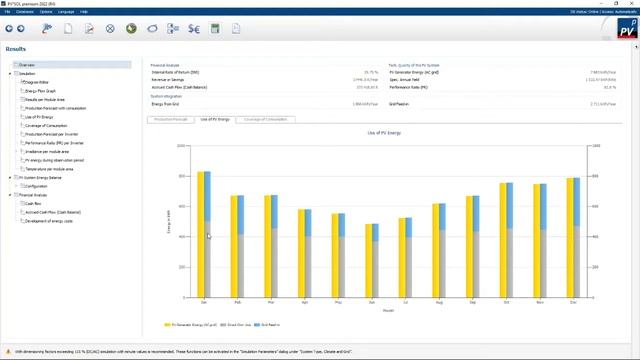Click the Spec. Annual Yield row

pyautogui.click(x=502, y=80)
